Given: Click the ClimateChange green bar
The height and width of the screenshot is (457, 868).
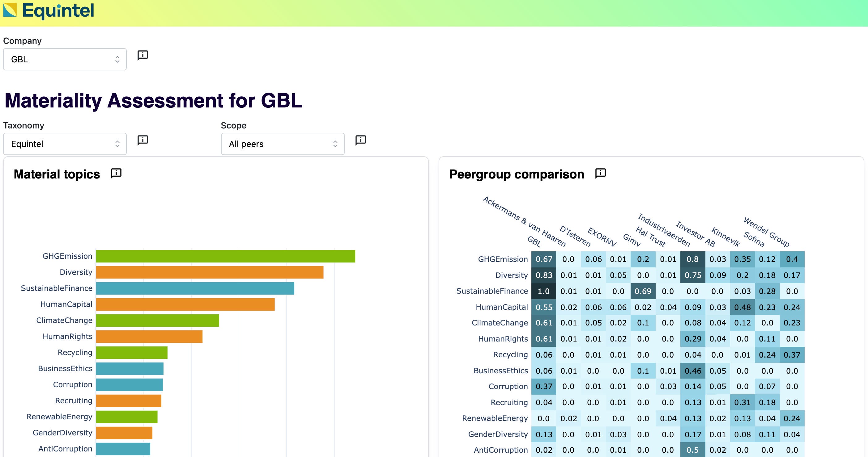Looking at the screenshot, I should pyautogui.click(x=157, y=321).
